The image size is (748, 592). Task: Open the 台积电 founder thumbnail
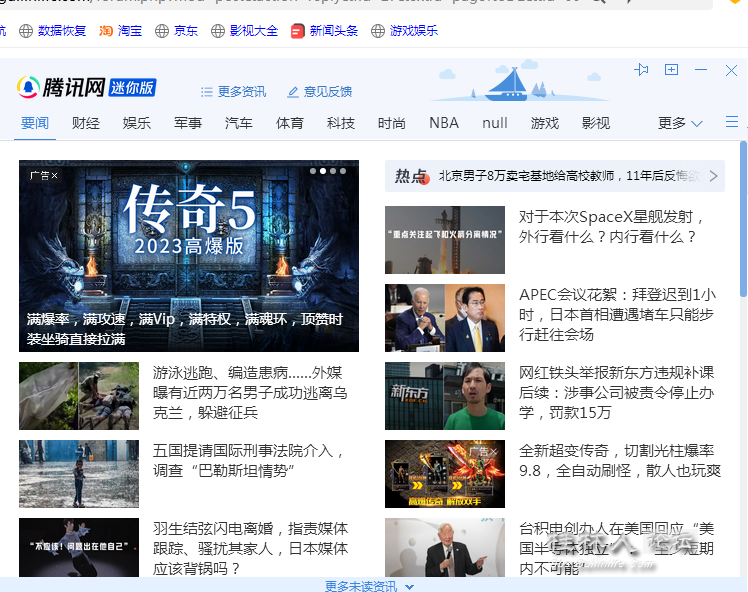[x=445, y=548]
